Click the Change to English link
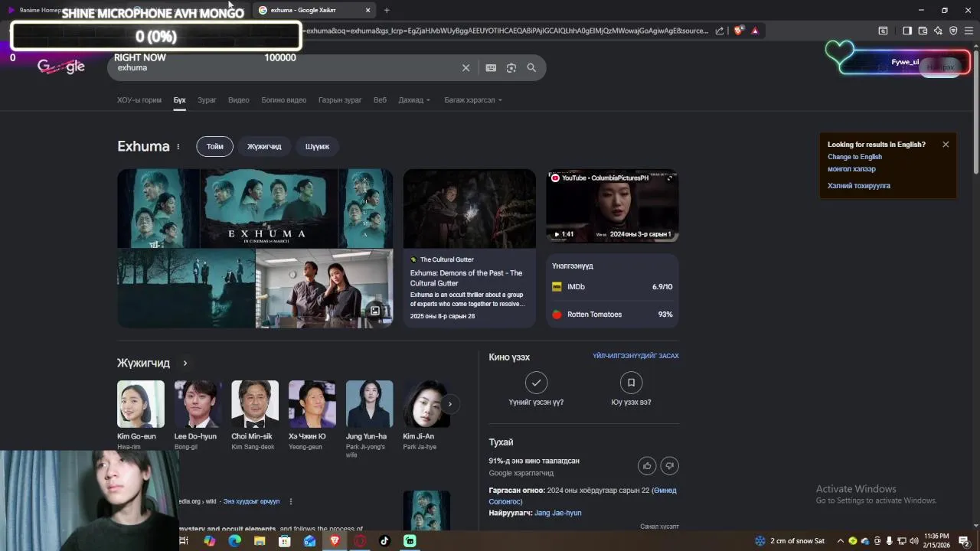 pos(854,157)
